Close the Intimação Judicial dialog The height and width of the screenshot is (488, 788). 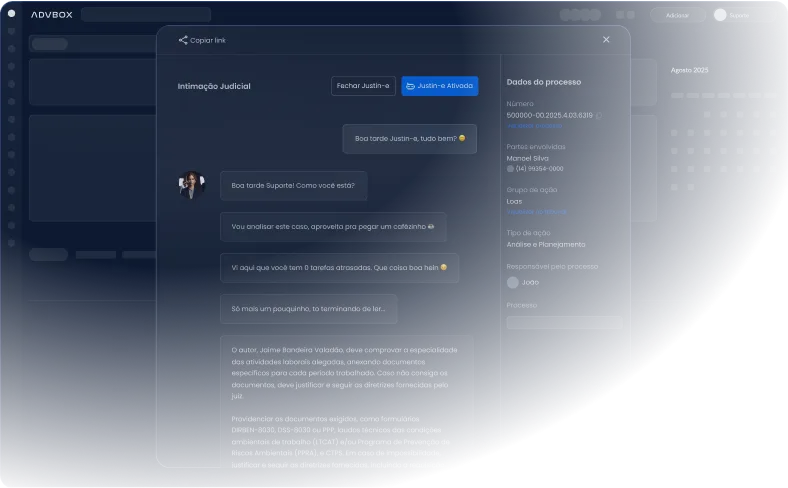(606, 40)
